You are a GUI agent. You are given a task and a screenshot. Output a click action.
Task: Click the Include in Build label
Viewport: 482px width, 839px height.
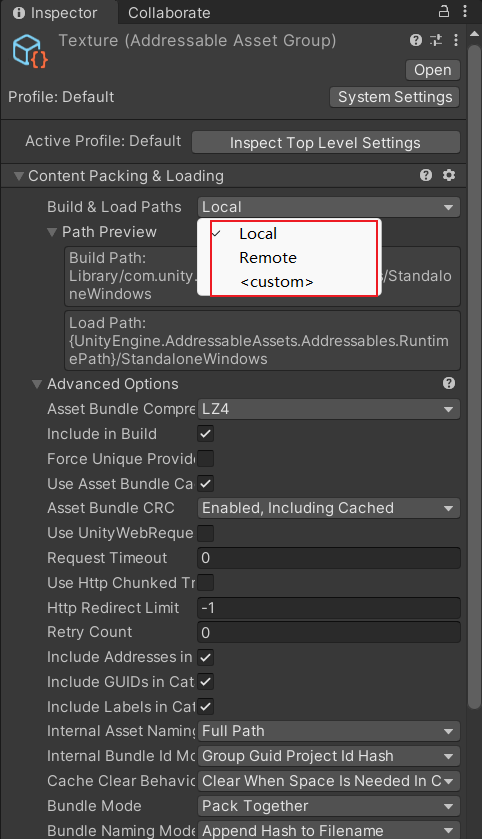[x=102, y=434]
